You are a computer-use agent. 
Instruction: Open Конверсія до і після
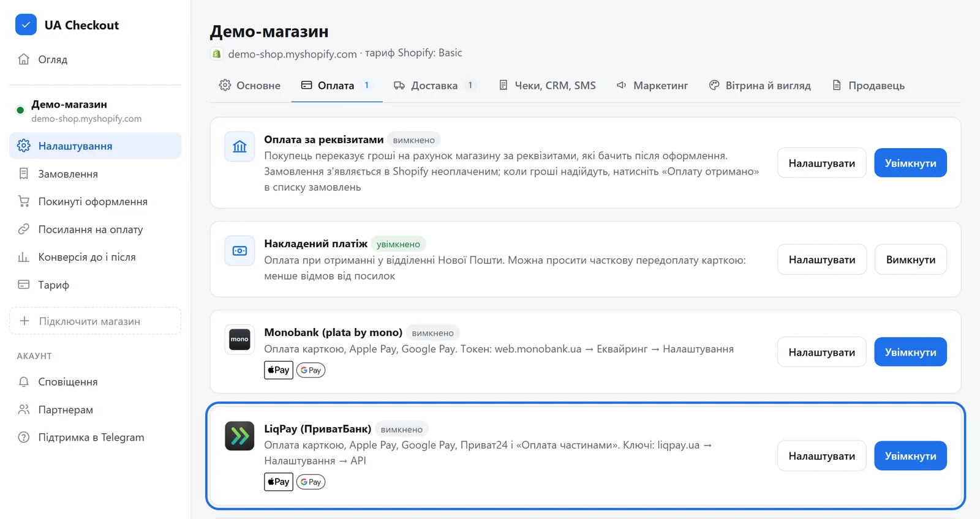pyautogui.click(x=95, y=257)
